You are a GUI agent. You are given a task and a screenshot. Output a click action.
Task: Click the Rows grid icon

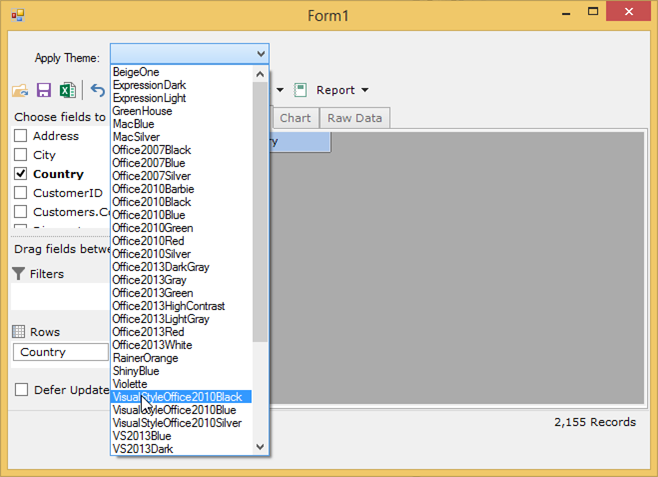pos(18,332)
